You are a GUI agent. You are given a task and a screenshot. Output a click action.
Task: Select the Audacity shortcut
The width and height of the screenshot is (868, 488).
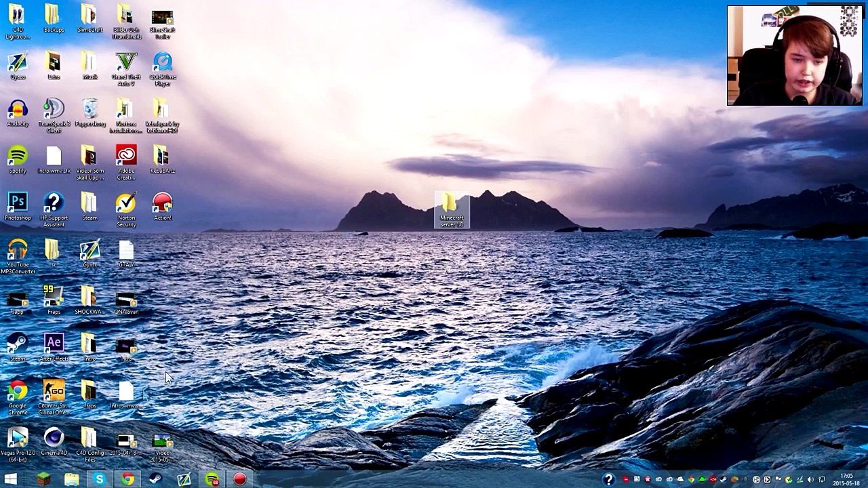[x=18, y=113]
